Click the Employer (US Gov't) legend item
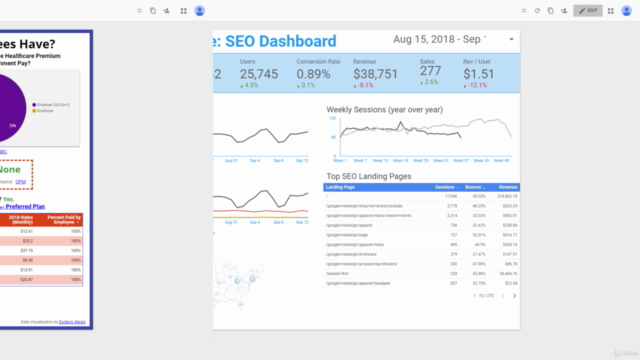Image resolution: width=640 pixels, height=360 pixels. click(x=51, y=105)
